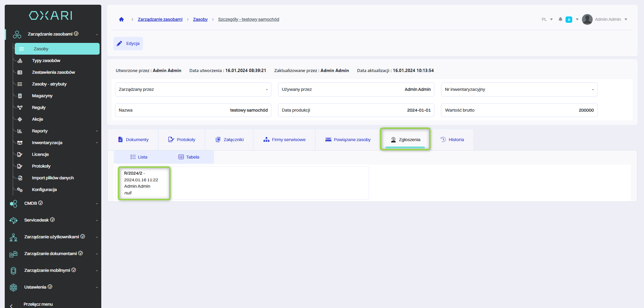
Task: Open the Historia tab
Action: [x=452, y=140]
